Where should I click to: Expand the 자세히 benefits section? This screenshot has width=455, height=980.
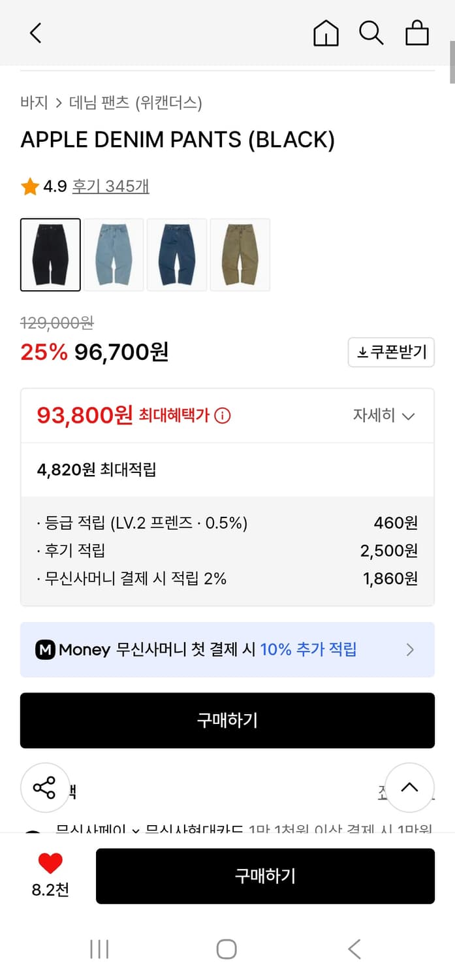tap(384, 415)
